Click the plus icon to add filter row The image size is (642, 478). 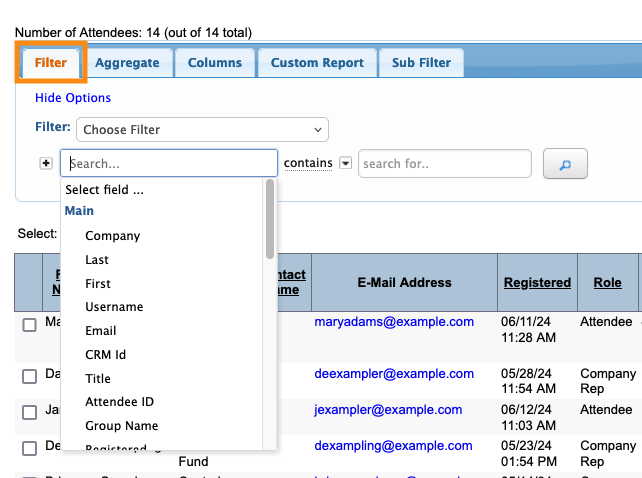46,164
